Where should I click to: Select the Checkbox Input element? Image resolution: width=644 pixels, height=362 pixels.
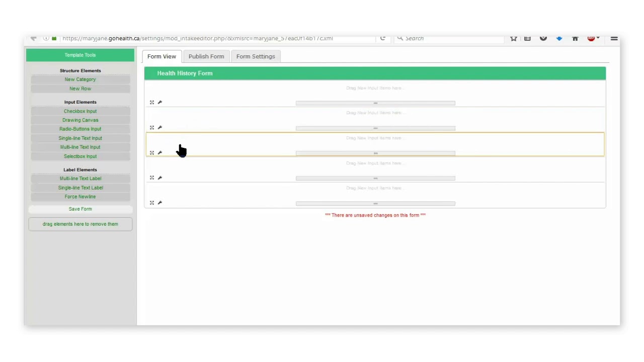pos(80,111)
